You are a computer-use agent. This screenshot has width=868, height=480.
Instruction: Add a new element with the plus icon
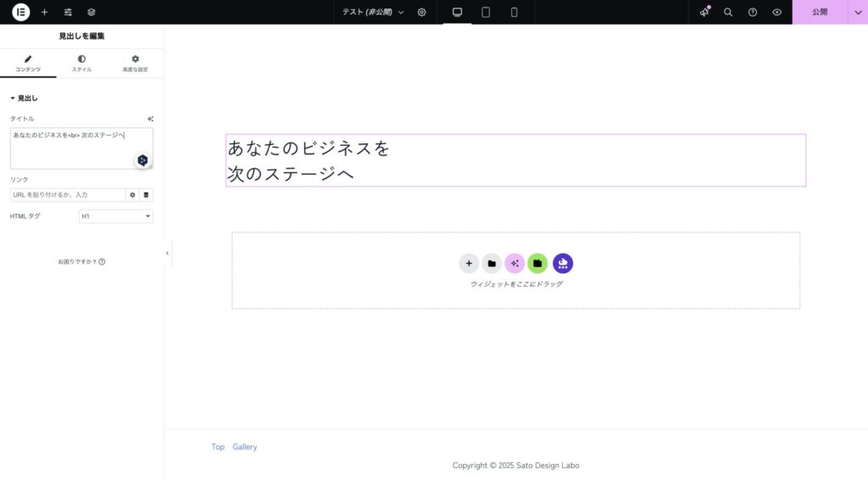[x=44, y=12]
